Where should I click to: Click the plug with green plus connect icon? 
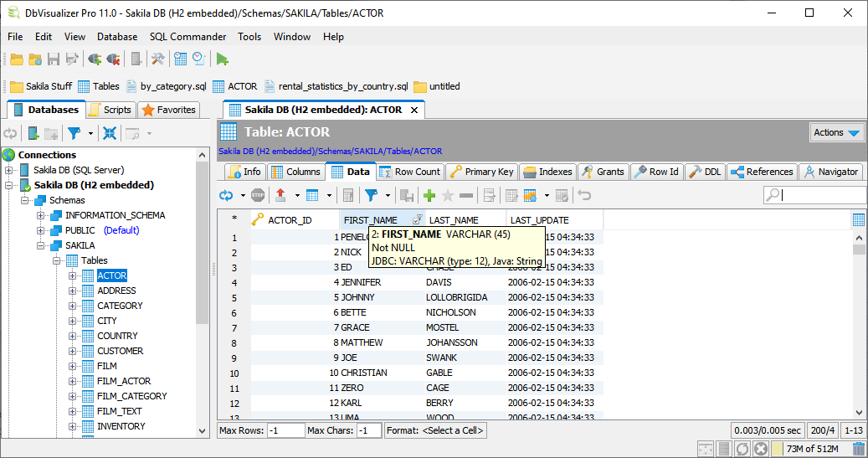coord(95,59)
